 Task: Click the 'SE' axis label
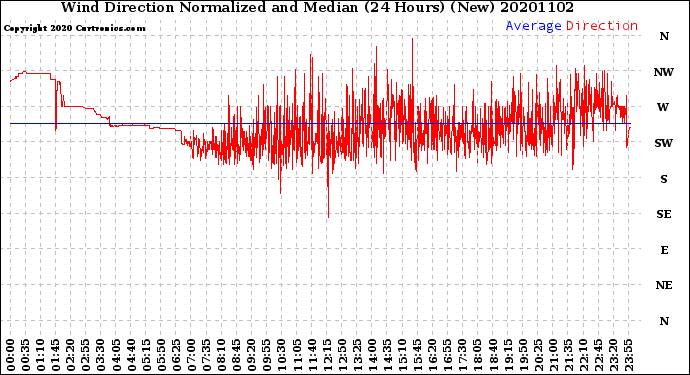coord(664,214)
